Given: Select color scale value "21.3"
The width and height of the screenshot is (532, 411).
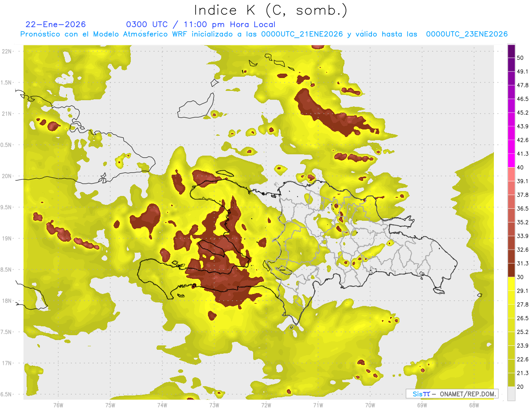Looking at the screenshot, I should [523, 373].
